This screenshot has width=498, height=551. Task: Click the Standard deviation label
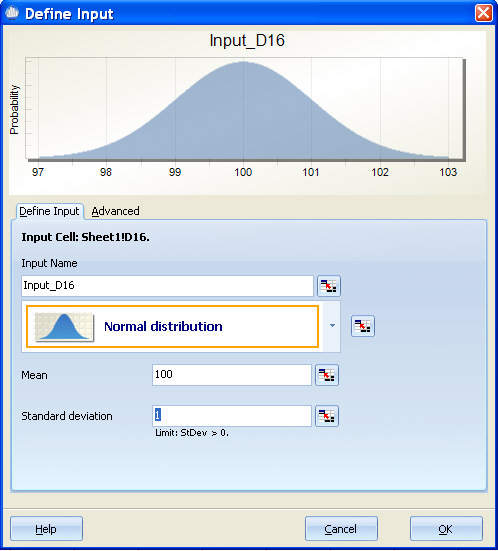(67, 416)
